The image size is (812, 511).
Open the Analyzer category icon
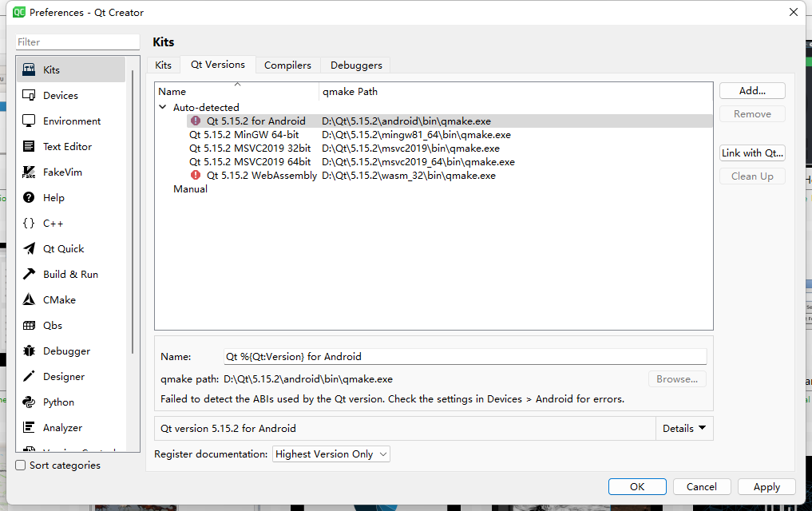(x=29, y=427)
